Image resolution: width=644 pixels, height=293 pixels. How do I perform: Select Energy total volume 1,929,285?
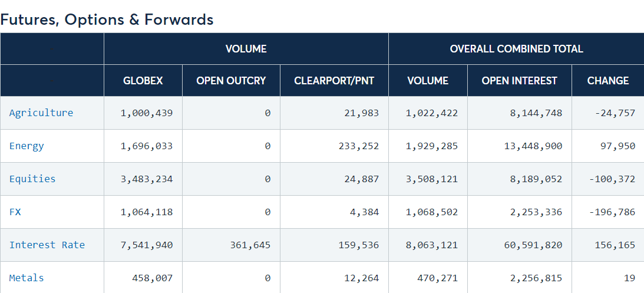(x=432, y=146)
